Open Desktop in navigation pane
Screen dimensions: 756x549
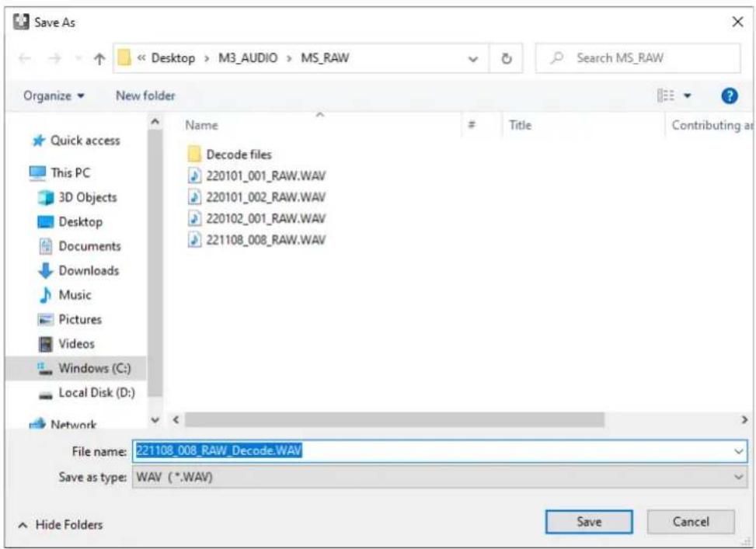tap(81, 222)
